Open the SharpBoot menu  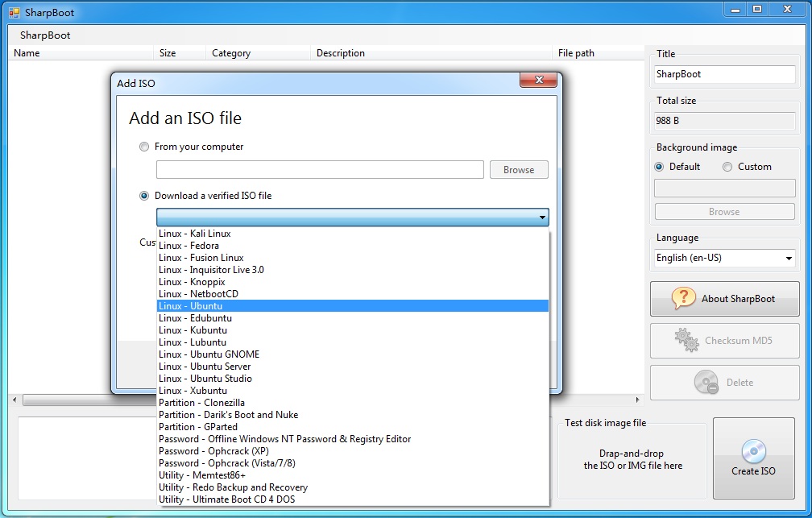[45, 35]
